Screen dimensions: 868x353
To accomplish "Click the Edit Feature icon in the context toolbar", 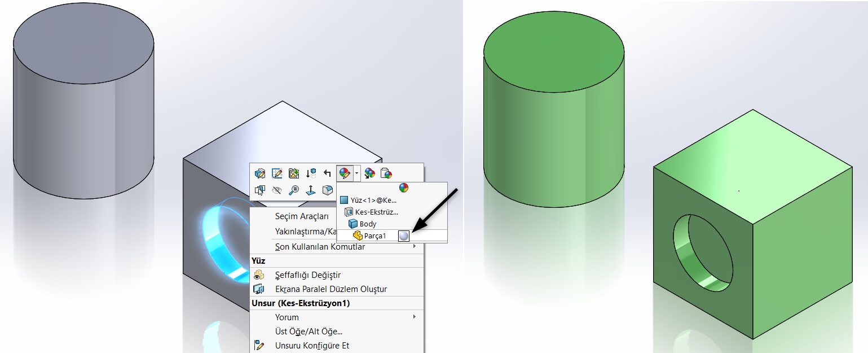I will (x=260, y=173).
